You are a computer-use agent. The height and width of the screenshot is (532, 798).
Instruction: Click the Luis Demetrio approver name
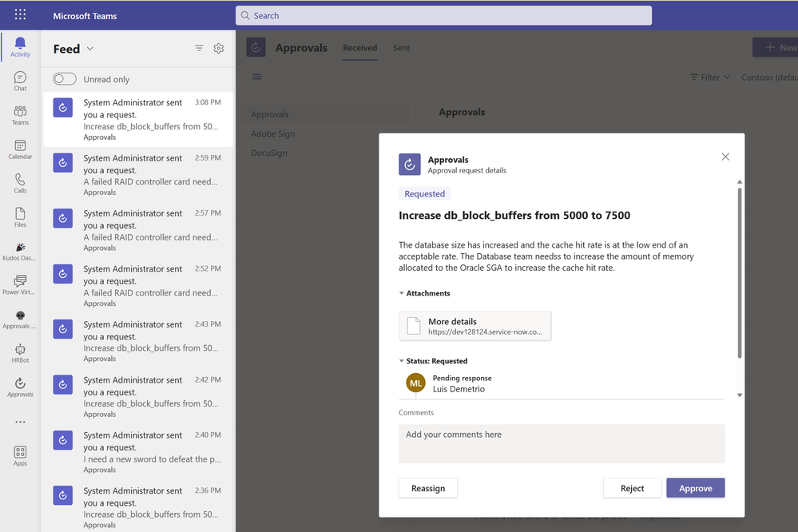[459, 389]
